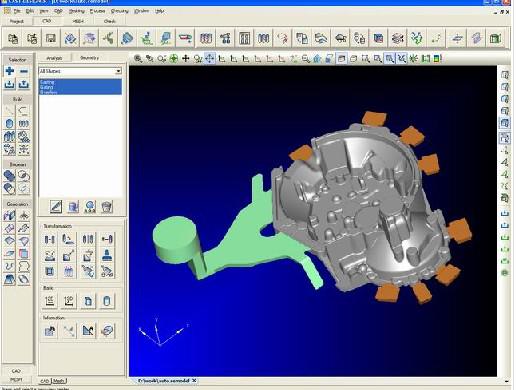Screen dimensions: 516x390
Task: Click the blue plus icon under Selection
Action: 10,71
